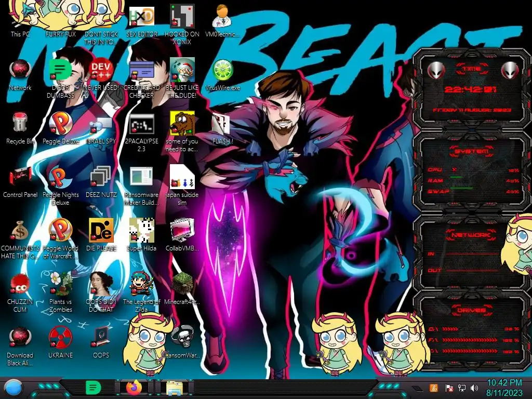Open the HOOKED ON XONIX game shortcut
This screenshot has width=532, height=399.
[x=182, y=24]
